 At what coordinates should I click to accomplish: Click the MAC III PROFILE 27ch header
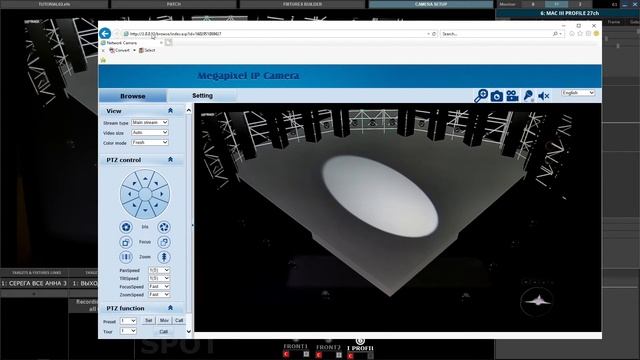coord(570,13)
